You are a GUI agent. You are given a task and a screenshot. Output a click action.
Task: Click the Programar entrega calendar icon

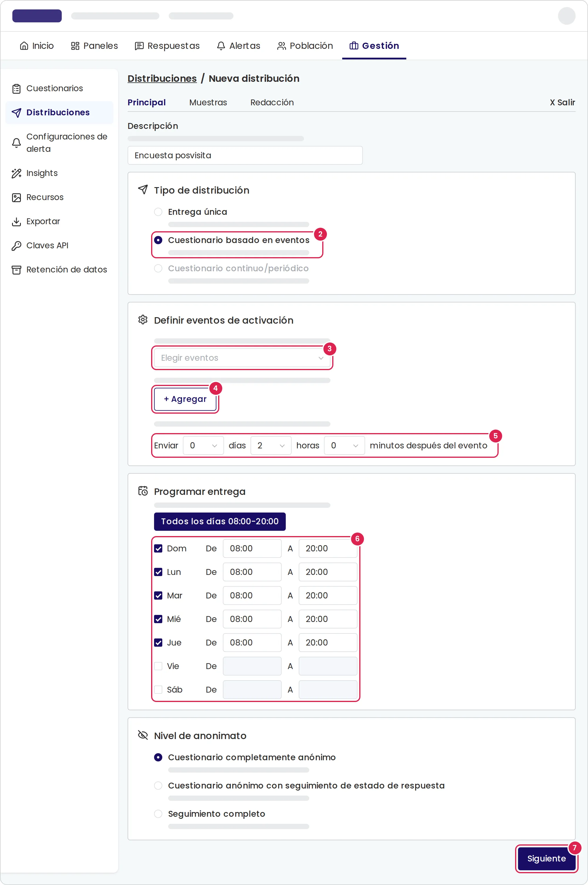(143, 491)
